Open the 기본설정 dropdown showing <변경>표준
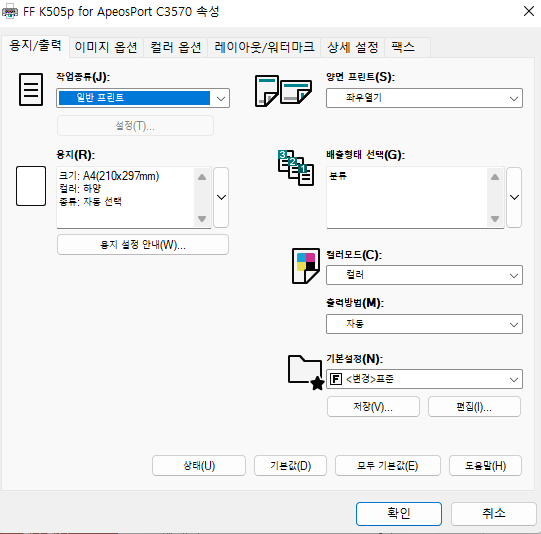541x534 pixels. 424,379
